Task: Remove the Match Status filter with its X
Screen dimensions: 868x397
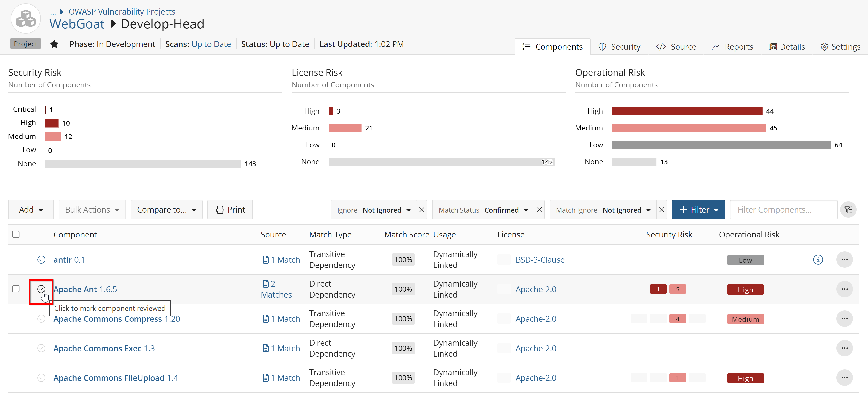Action: tap(539, 210)
